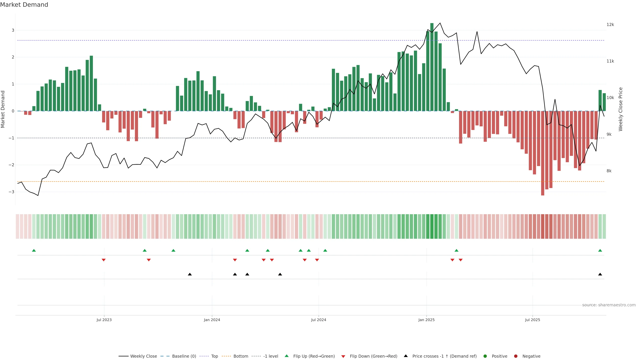Click red triangle icon for Flip Down legend

(x=343, y=356)
